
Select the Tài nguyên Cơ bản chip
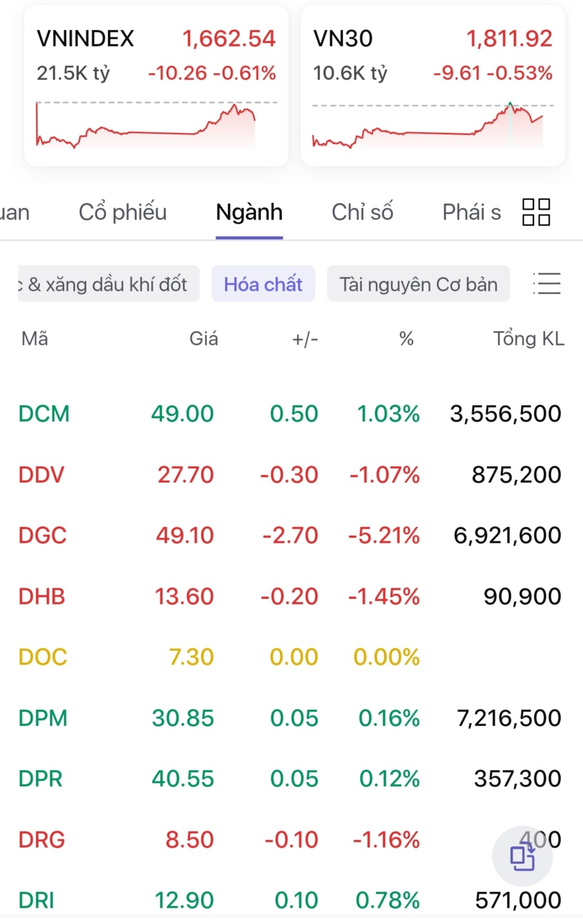click(418, 284)
